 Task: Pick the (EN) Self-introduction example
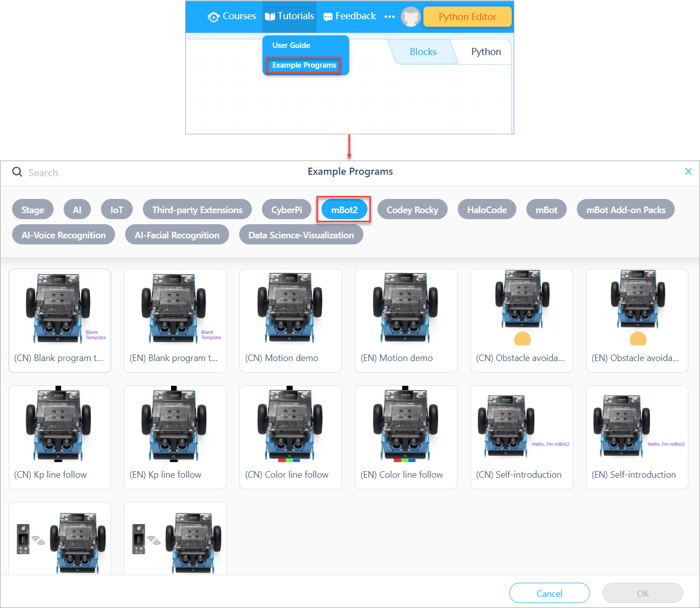pyautogui.click(x=637, y=437)
